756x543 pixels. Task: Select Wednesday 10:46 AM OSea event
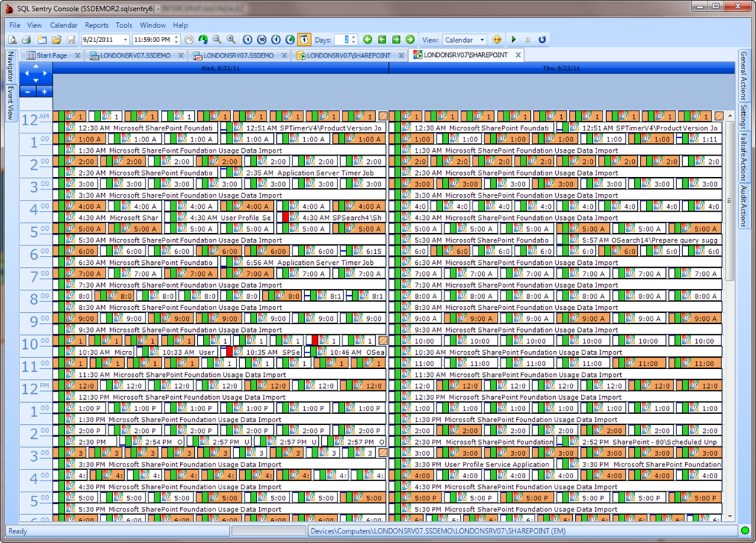(346, 352)
